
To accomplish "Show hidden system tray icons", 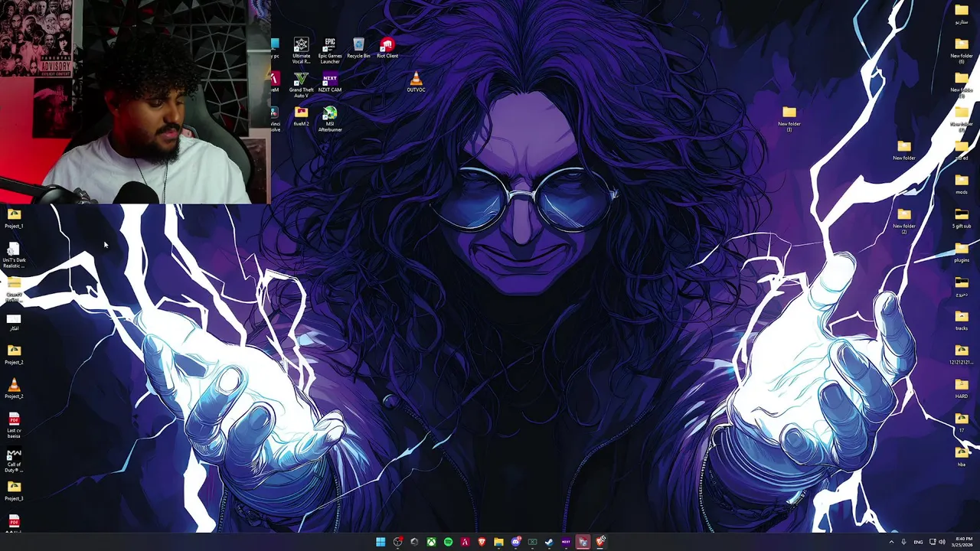I will click(891, 542).
